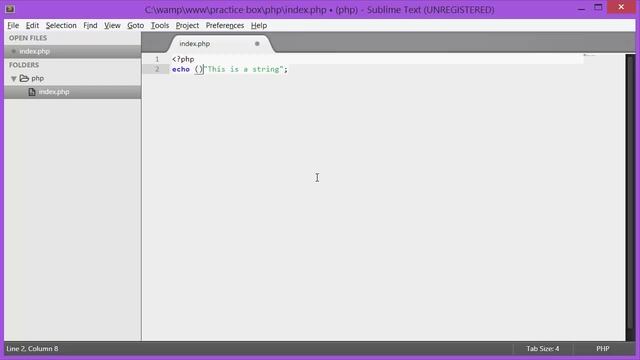Viewport: 640px width, 360px height.
Task: Collapse the php folder arrow
Action: pos(13,78)
